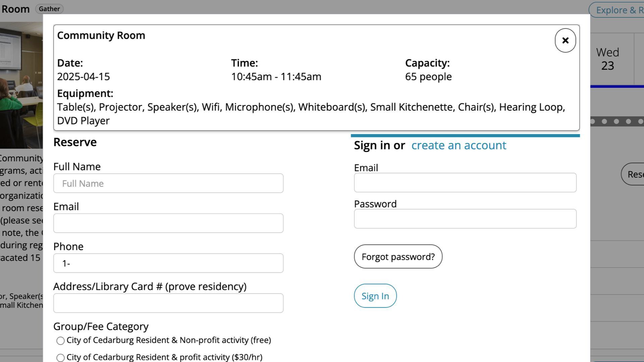Click the Password field
Image resolution: width=644 pixels, height=362 pixels.
[x=465, y=219]
